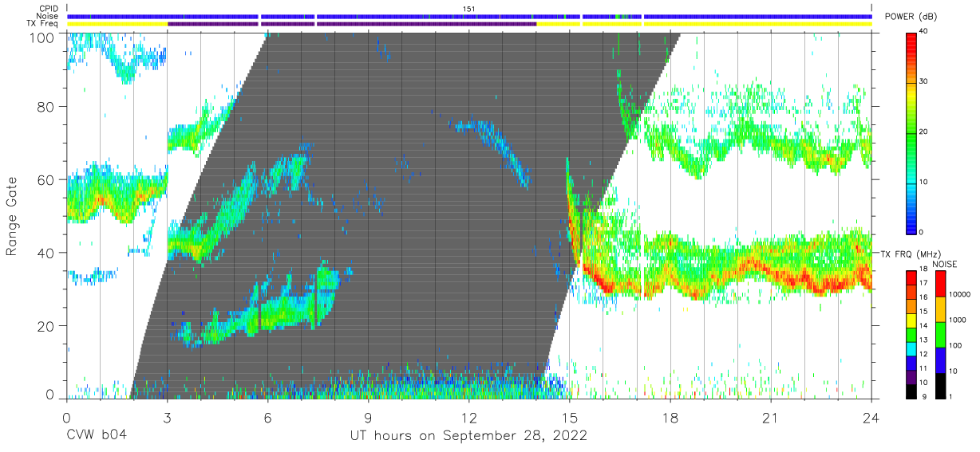Click the x-axis tick label '12'
Viewport: 980px width, 452px height.
[468, 417]
